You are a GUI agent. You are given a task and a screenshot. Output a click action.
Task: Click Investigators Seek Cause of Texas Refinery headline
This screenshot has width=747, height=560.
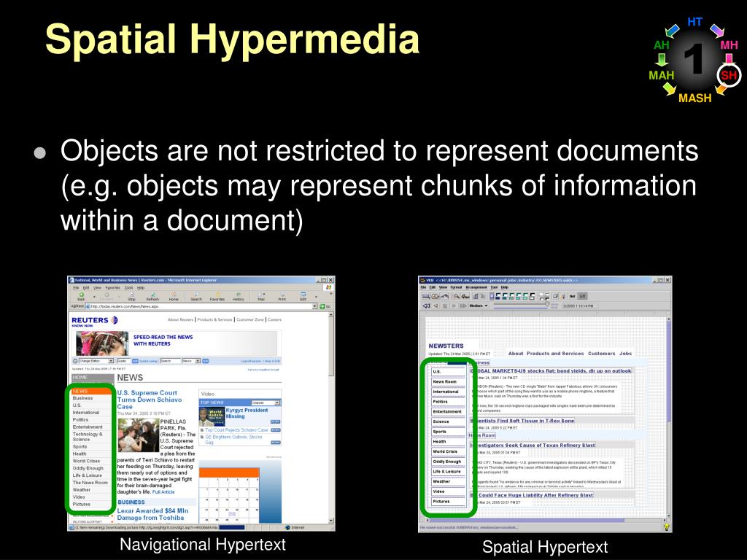pyautogui.click(x=533, y=445)
